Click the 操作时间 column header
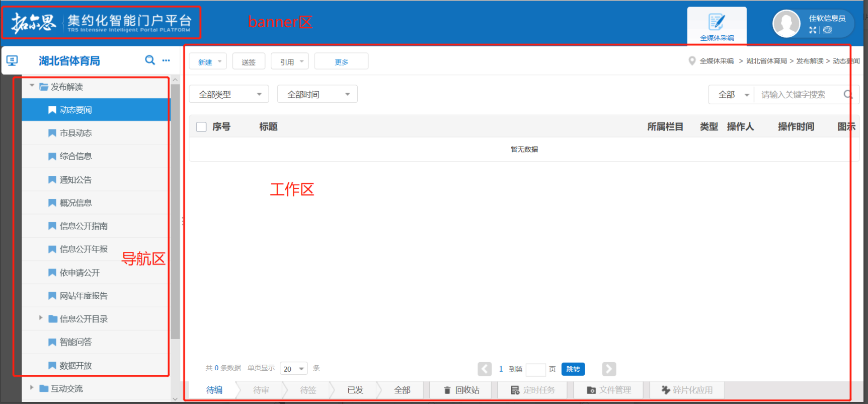The image size is (868, 404). coord(796,126)
